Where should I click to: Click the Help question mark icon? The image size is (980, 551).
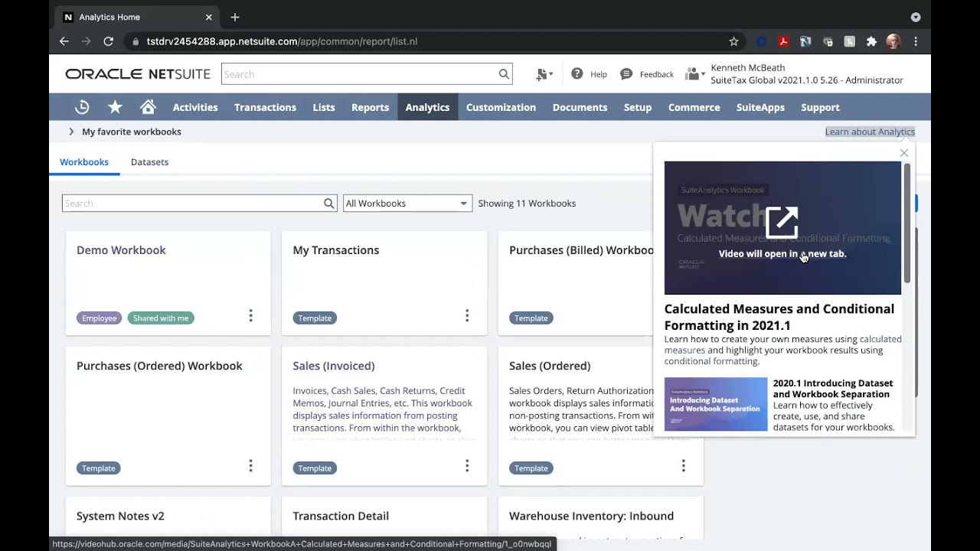pos(577,73)
